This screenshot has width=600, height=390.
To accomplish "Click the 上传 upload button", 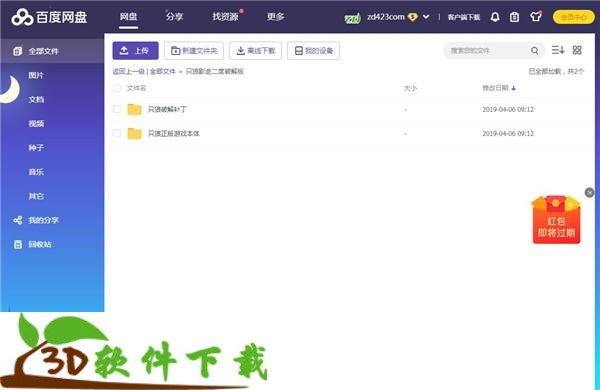I will coord(135,51).
